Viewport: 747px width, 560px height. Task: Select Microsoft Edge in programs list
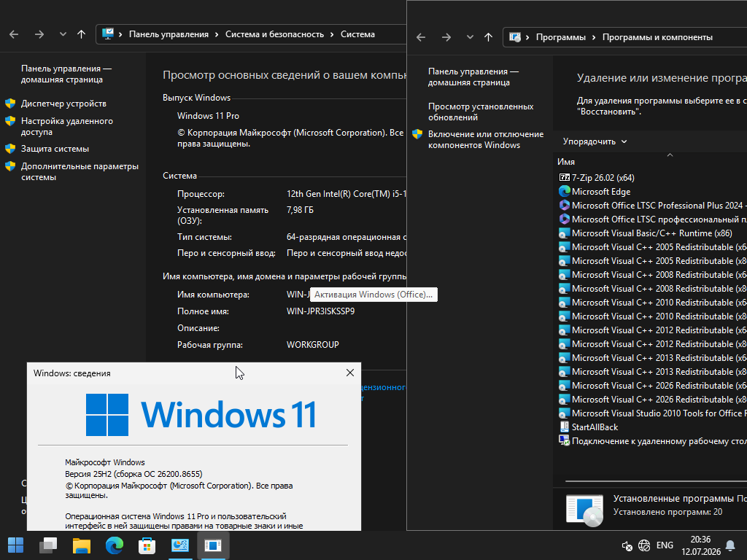(601, 192)
